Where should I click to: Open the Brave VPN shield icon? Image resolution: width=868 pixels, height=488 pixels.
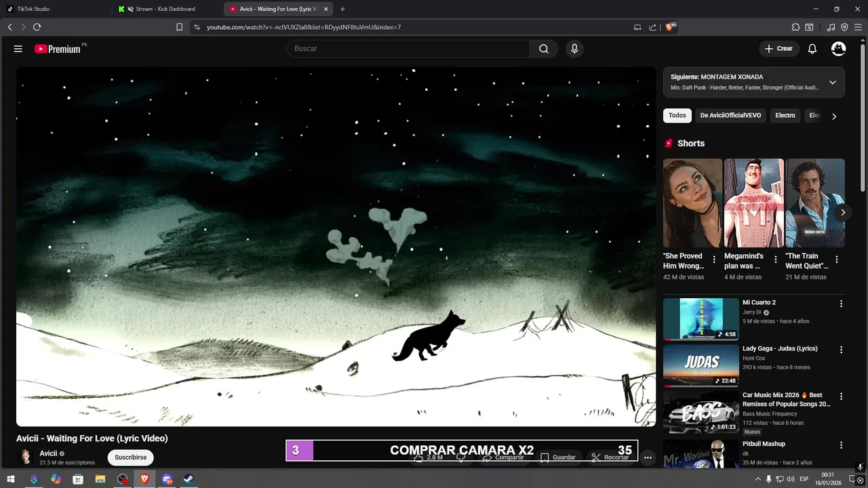click(844, 27)
